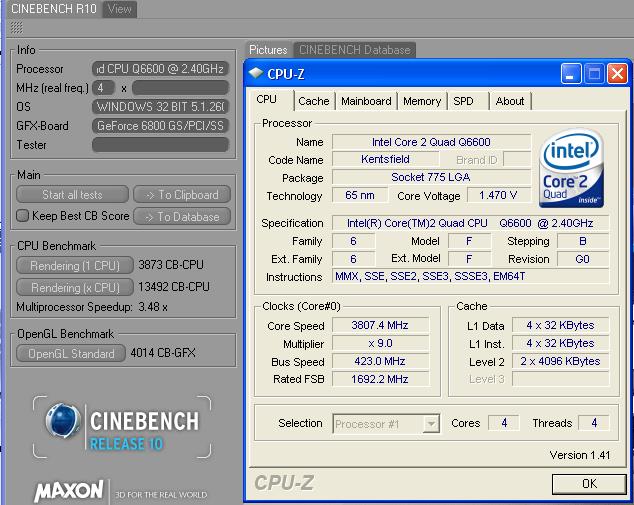Run Rendering (x CPU) benchmark
The image size is (634, 505).
tap(75, 287)
